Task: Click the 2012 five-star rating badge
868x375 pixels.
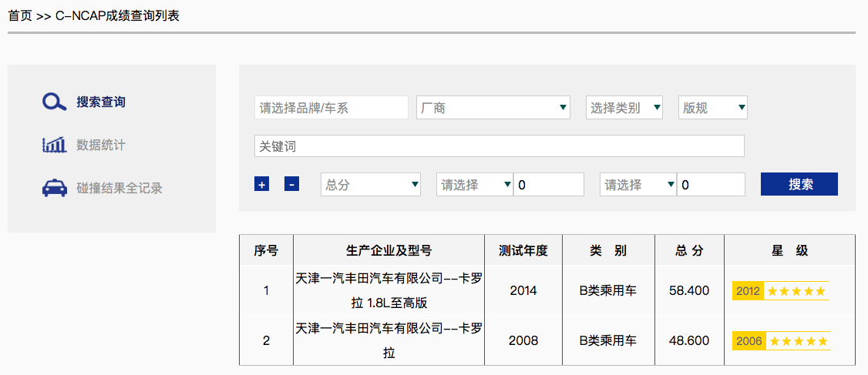Action: 780,291
